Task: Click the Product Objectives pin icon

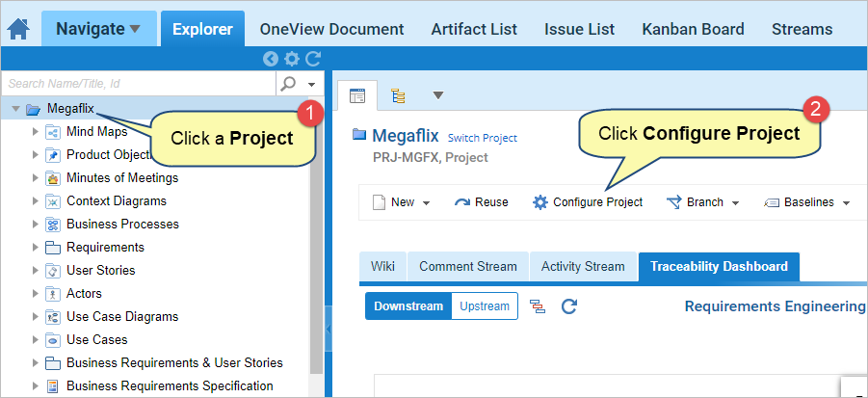Action: (x=53, y=155)
